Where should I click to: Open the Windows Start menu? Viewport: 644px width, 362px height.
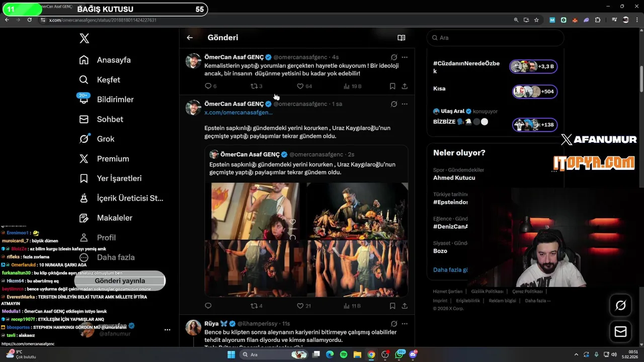(231, 354)
